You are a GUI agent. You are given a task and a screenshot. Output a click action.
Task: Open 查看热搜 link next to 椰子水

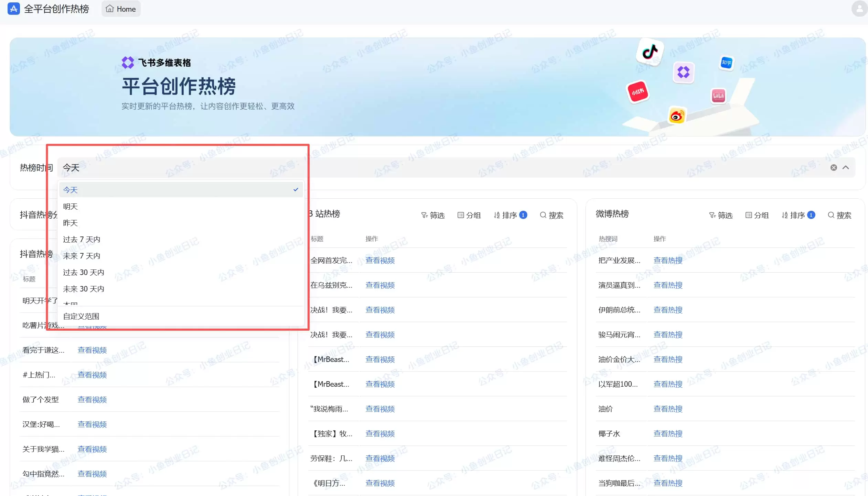point(668,434)
